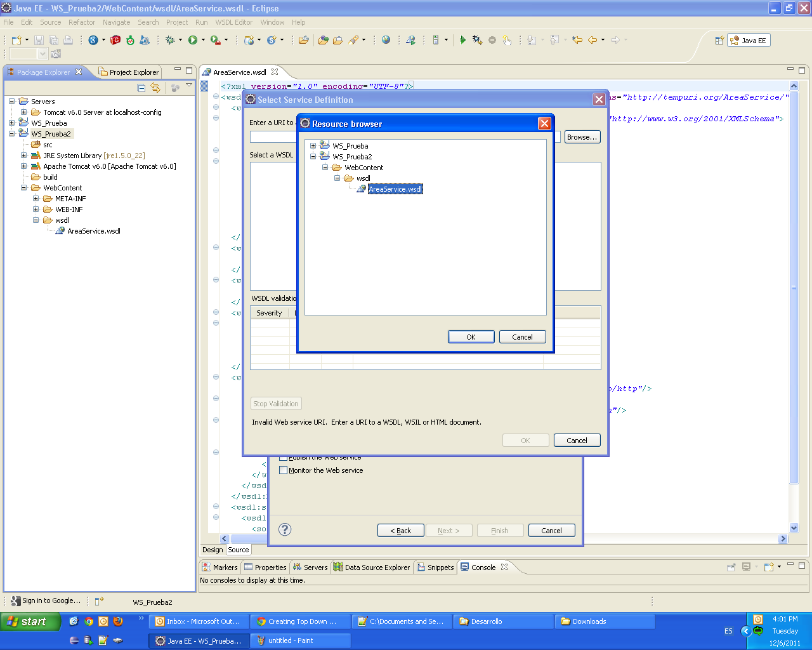Click the New wizard icon in Eclipse toolbar
812x650 pixels.
[x=16, y=40]
